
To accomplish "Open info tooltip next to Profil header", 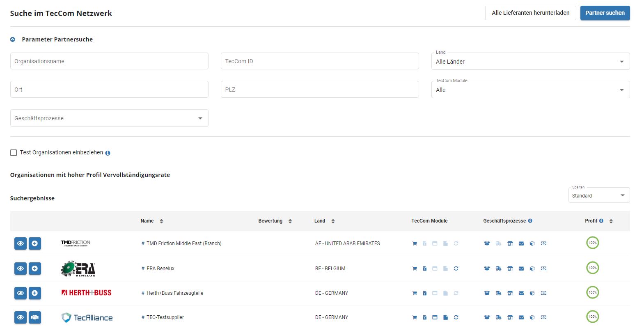I will 601,221.
